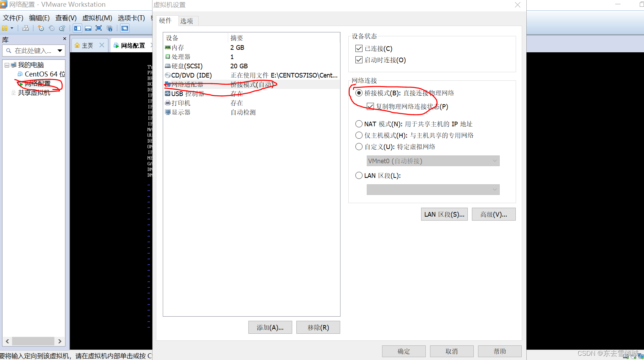Close the 主页 tab
The width and height of the screenshot is (644, 360).
(102, 45)
